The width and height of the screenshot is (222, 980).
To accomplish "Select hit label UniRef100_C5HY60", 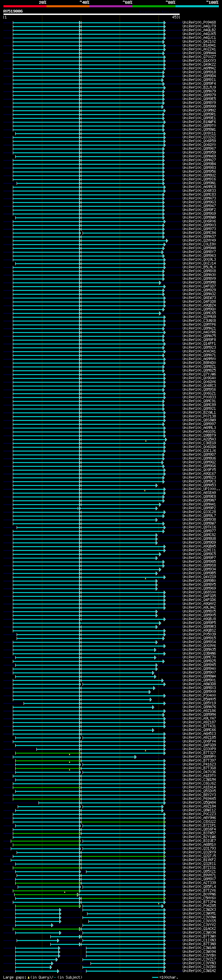I will (199, 898).
